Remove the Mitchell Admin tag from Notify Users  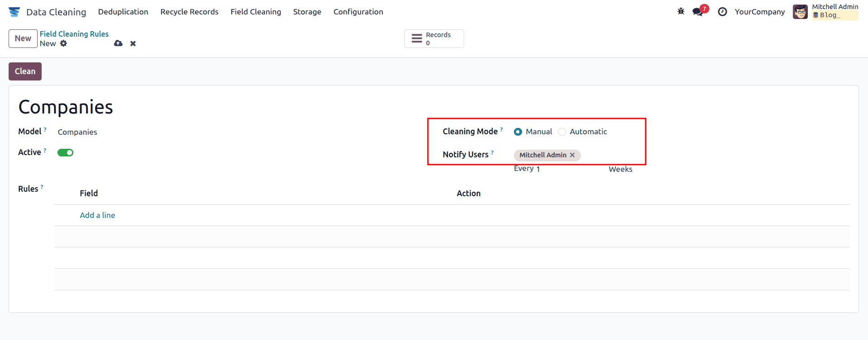[x=572, y=155]
